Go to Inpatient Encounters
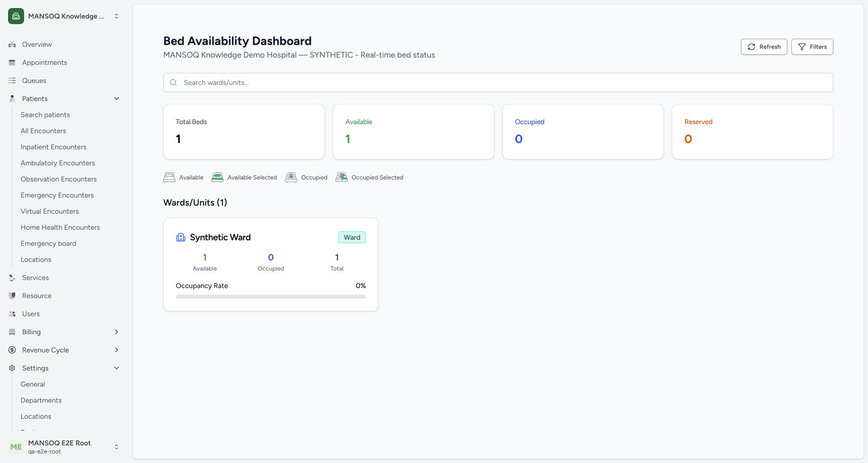The width and height of the screenshot is (868, 463). coord(53,147)
